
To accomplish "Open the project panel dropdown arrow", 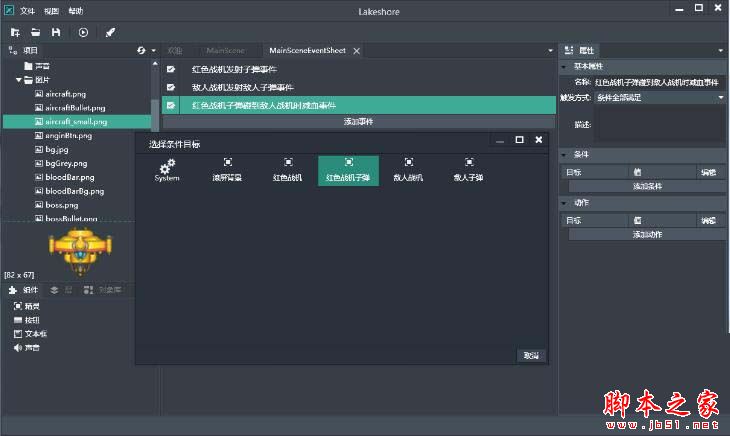I will tap(154, 51).
